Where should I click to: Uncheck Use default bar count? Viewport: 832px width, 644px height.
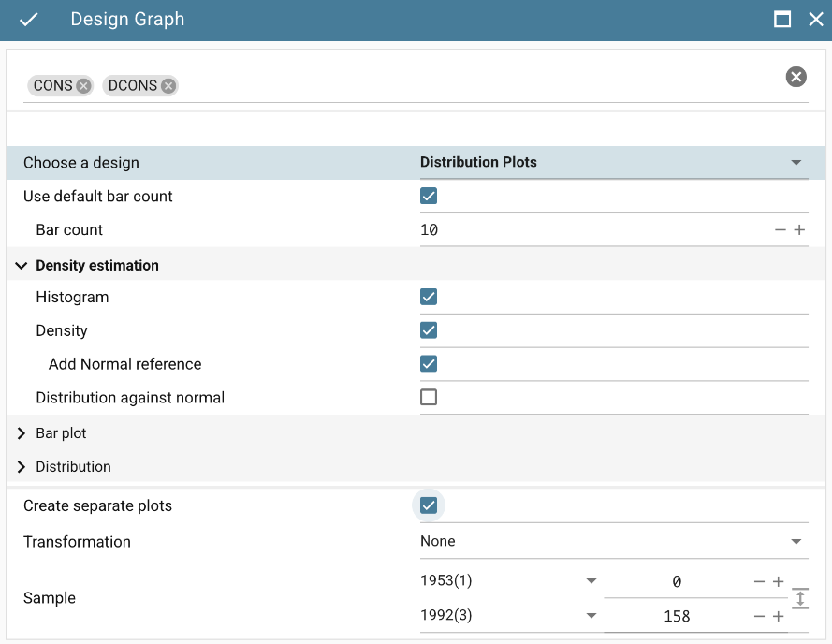point(429,197)
